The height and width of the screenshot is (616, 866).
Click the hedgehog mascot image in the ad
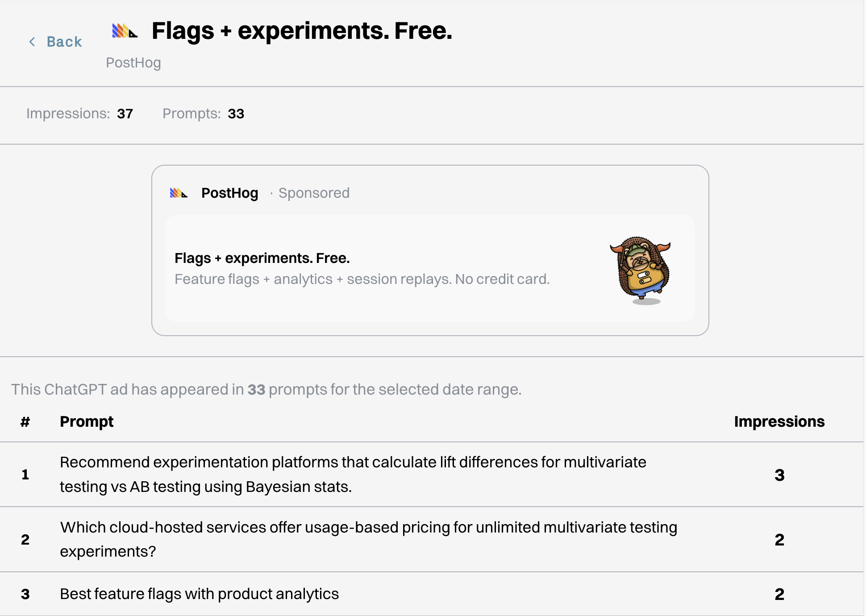[641, 270]
